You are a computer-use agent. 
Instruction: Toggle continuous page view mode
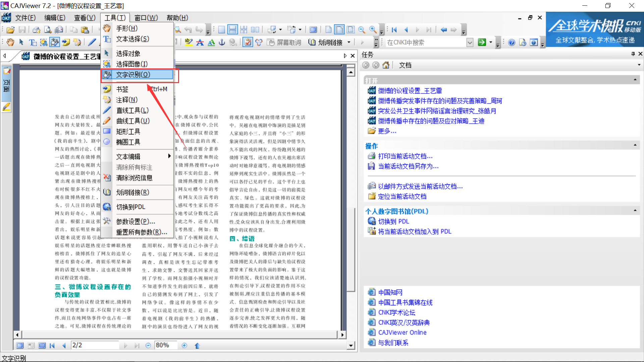pos(232,29)
